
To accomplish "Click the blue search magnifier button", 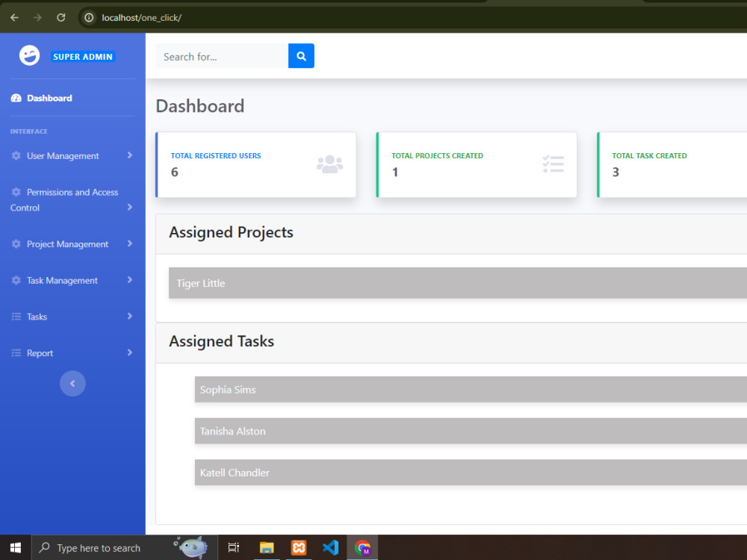I will click(x=301, y=56).
